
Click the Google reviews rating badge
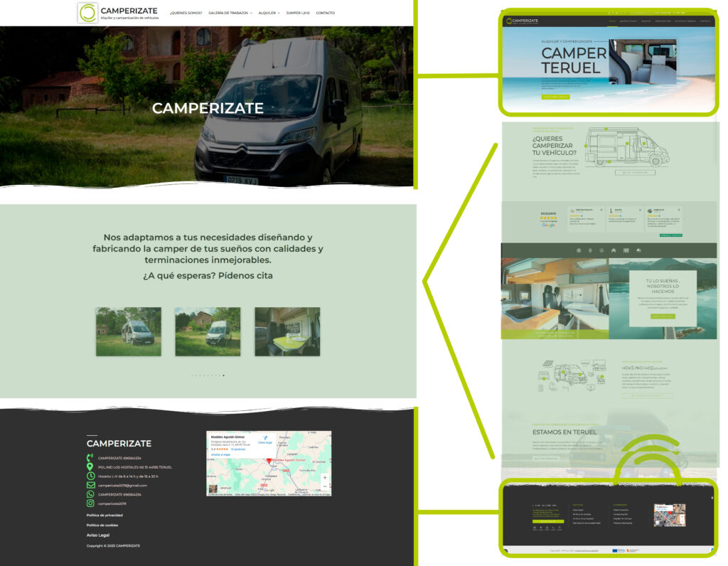click(548, 220)
